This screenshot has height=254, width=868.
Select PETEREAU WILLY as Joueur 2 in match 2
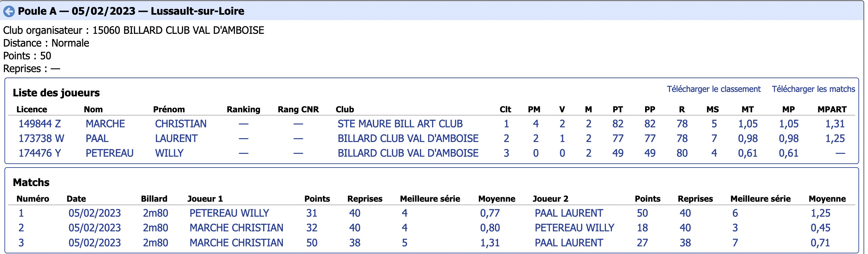[x=575, y=228]
